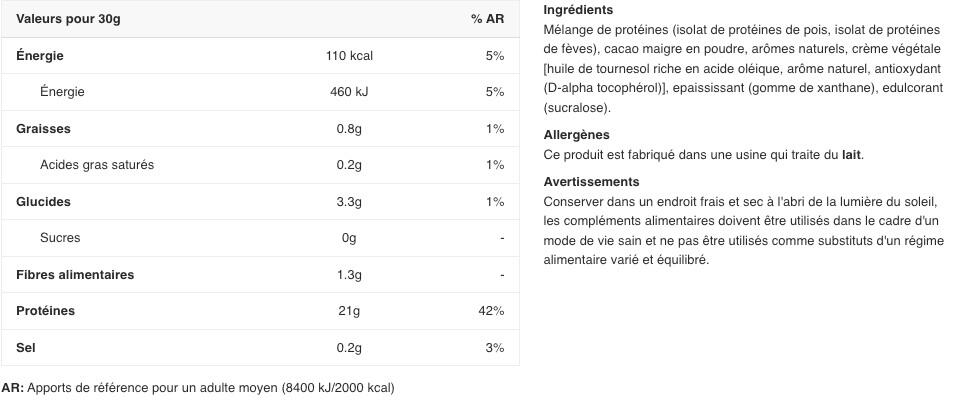Click the 'Acides gras saturés' sub-row label
The height and width of the screenshot is (401, 954).
pos(97,165)
